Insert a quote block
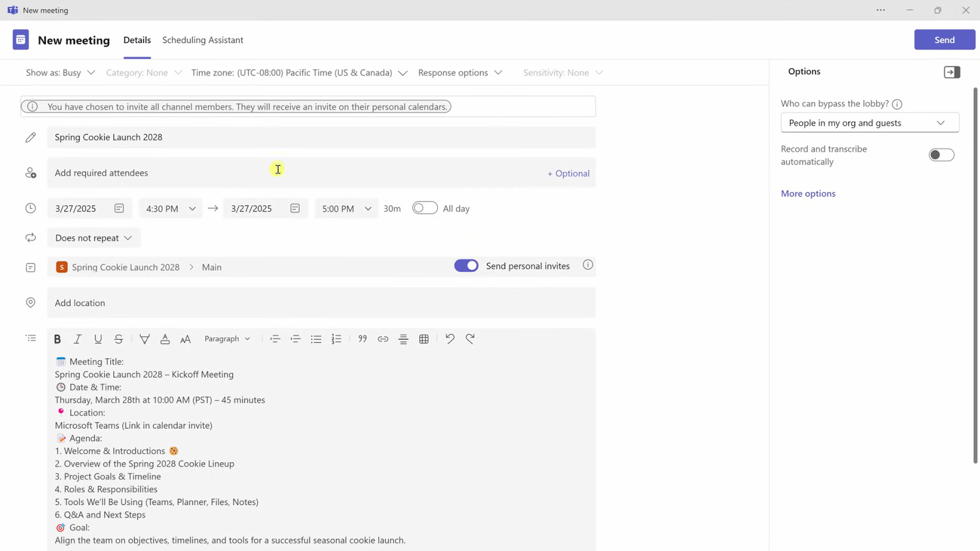Screen dimensions: 980x551 point(363,339)
